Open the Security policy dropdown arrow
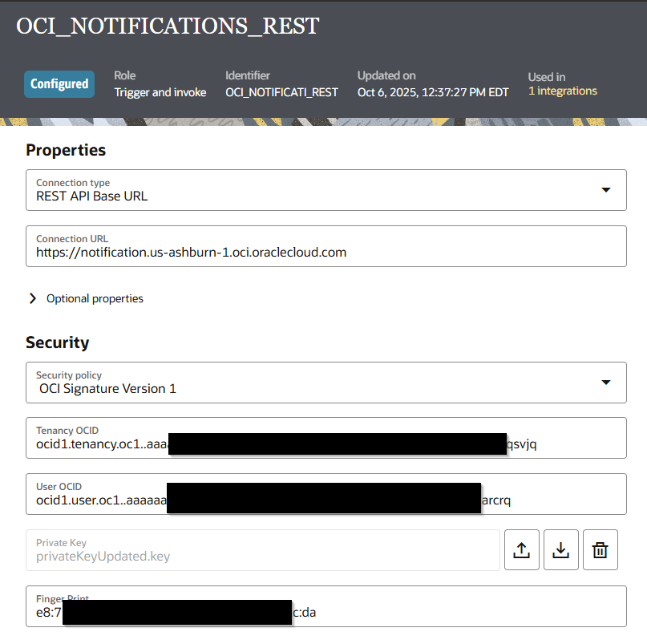This screenshot has height=644, width=647. [606, 383]
